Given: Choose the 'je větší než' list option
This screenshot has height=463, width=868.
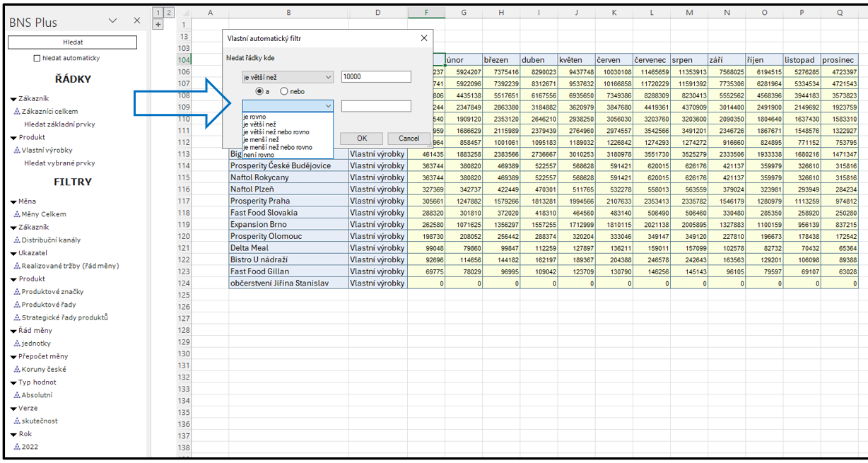Looking at the screenshot, I should pos(287,124).
